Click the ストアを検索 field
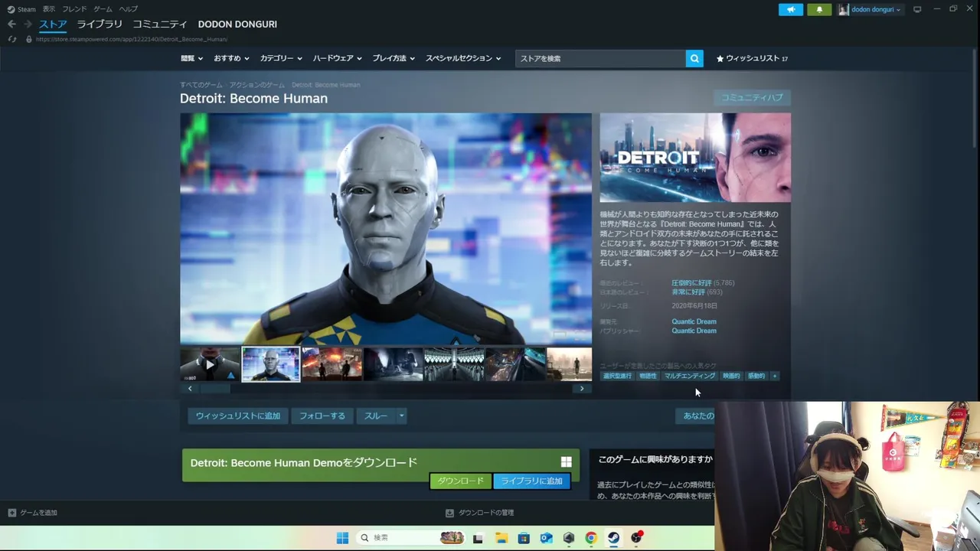980x551 pixels. click(x=600, y=58)
